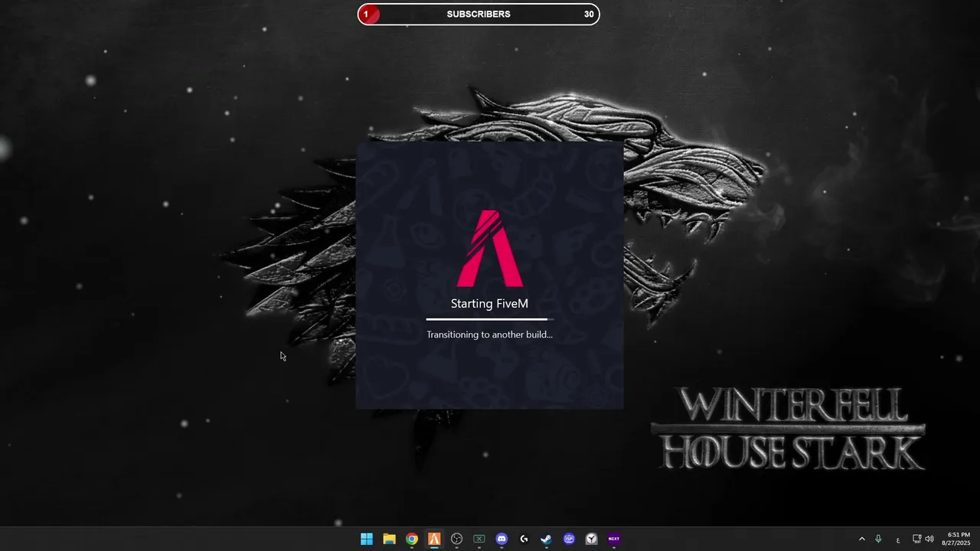Click the Starting FiveM progress bar
This screenshot has width=980, height=551.
coord(490,319)
